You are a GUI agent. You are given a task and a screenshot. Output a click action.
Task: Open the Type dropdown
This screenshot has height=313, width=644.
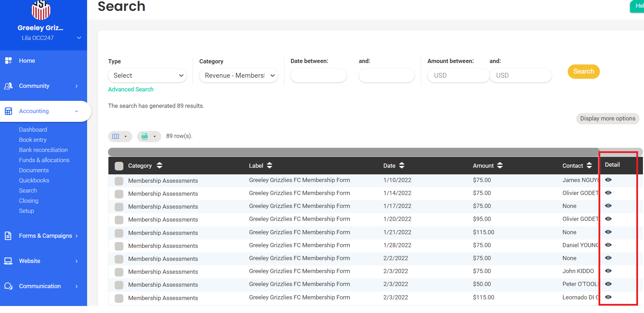coord(147,76)
